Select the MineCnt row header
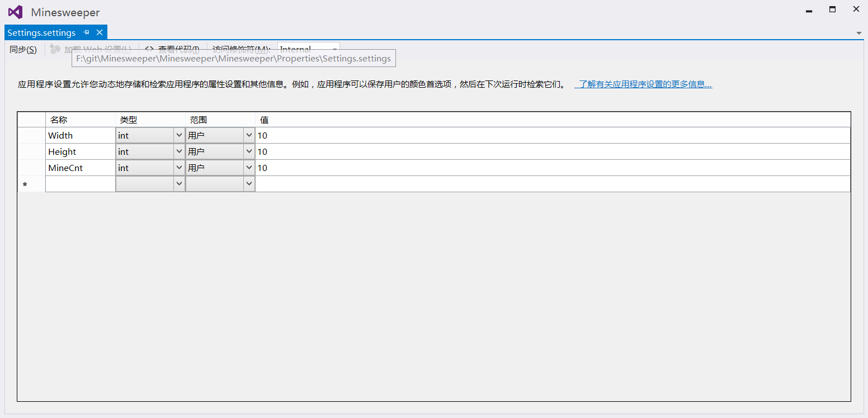The image size is (868, 418). point(31,168)
